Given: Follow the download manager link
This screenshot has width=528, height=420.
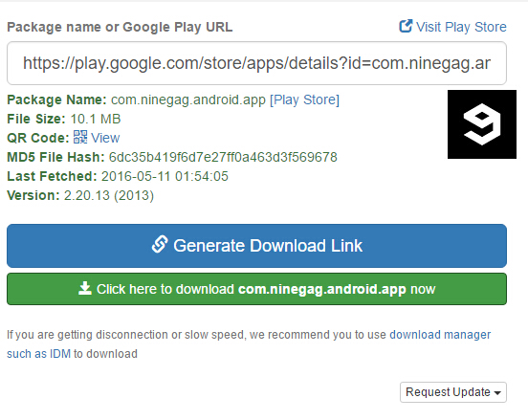Looking at the screenshot, I should pos(440,335).
